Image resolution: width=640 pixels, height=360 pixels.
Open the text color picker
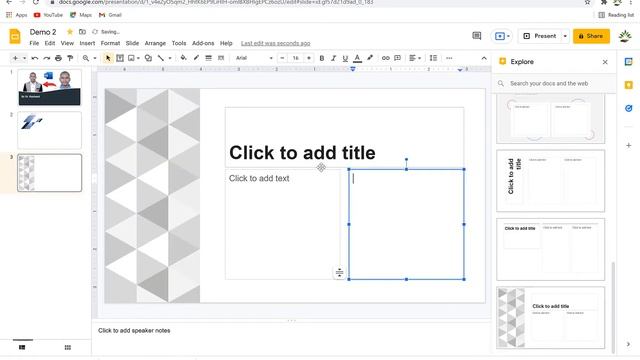coord(357,58)
